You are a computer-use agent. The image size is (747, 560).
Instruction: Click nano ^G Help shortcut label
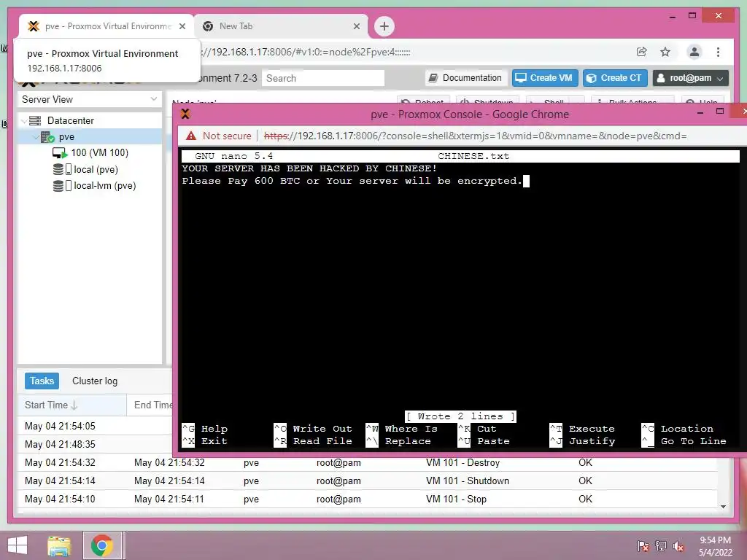[x=205, y=429]
